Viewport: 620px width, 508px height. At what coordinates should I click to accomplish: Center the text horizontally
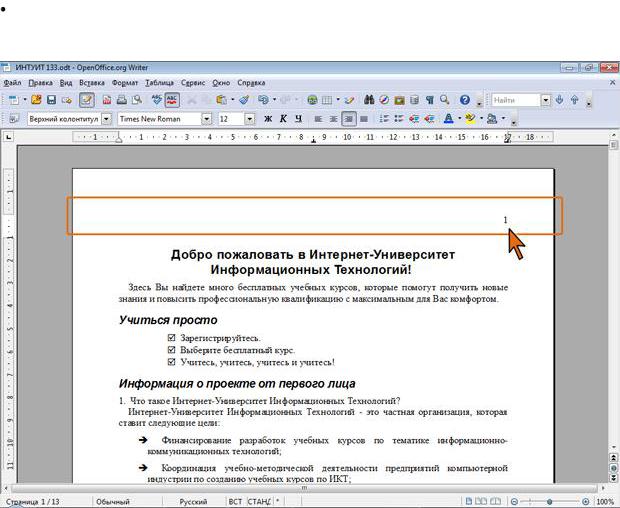coord(333,119)
